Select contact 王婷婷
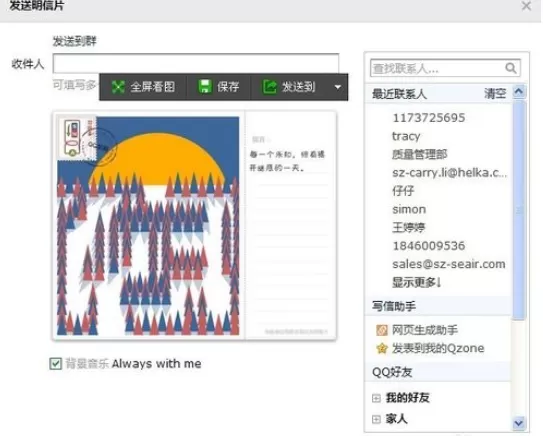Screen dimensions: 543x436 coord(409,228)
